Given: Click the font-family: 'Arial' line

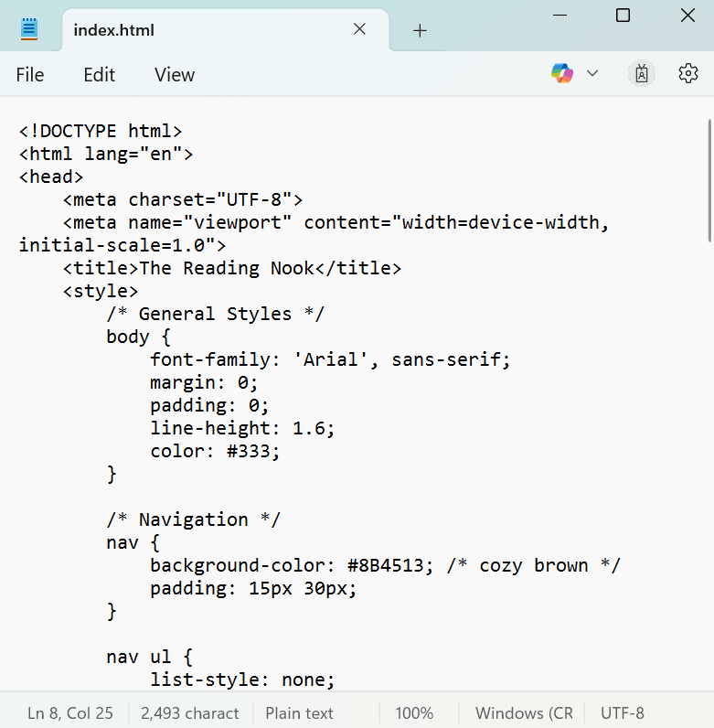Looking at the screenshot, I should (x=331, y=359).
